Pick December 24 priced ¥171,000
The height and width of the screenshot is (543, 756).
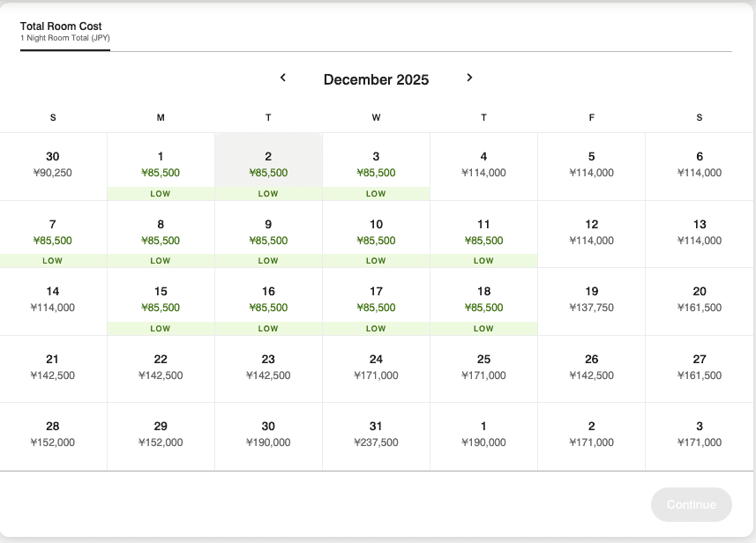click(376, 368)
